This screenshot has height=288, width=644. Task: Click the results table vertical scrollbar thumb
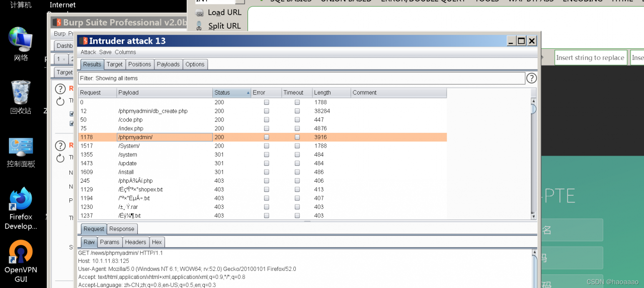tap(533, 109)
